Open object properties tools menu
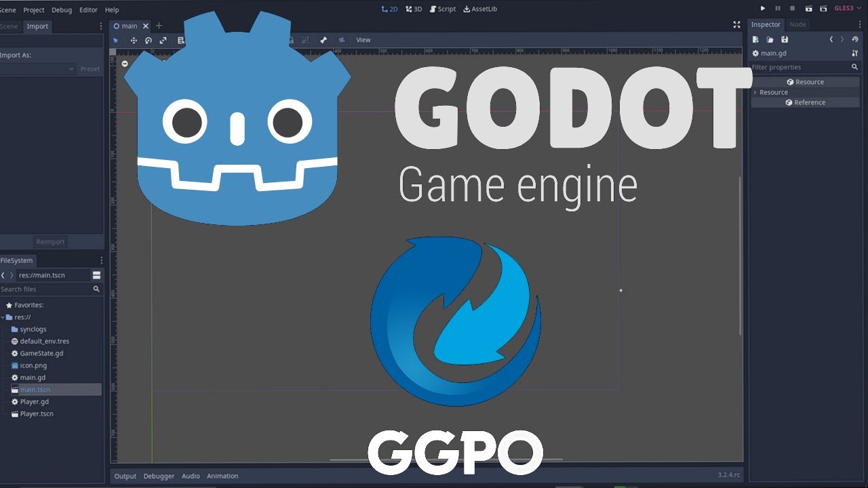The image size is (868, 488). (855, 53)
